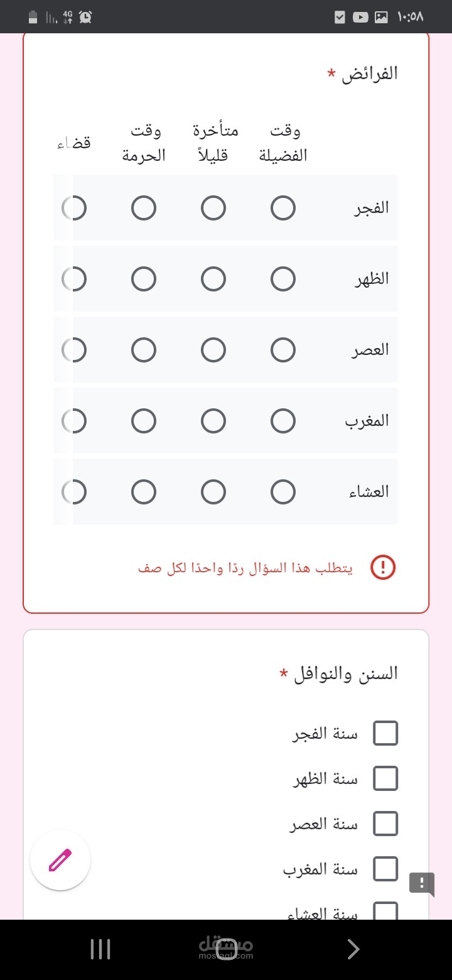
Task: Select متأخرة قليلاً for المغرب row
Action: [213, 421]
